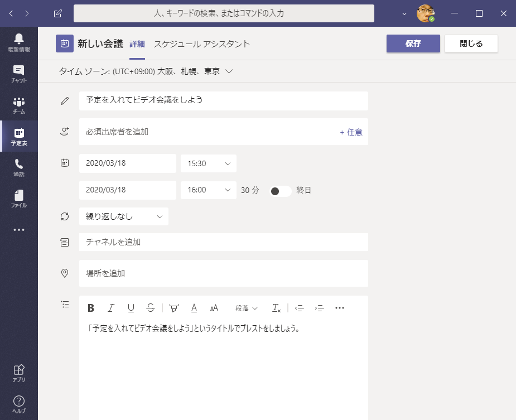This screenshot has width=516, height=420.
Task: Open Files from the left sidebar
Action: pyautogui.click(x=19, y=199)
